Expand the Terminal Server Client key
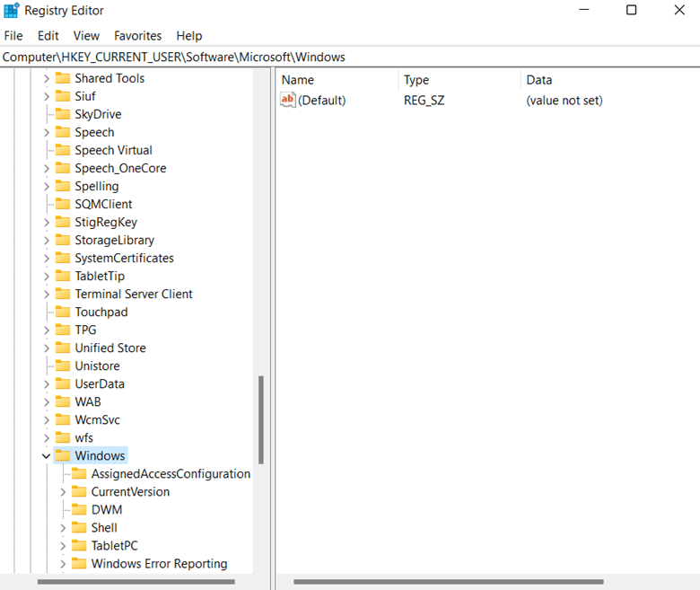 [47, 295]
